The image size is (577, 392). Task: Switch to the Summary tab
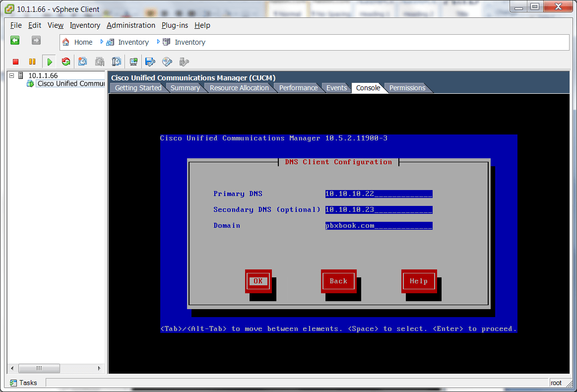point(185,88)
